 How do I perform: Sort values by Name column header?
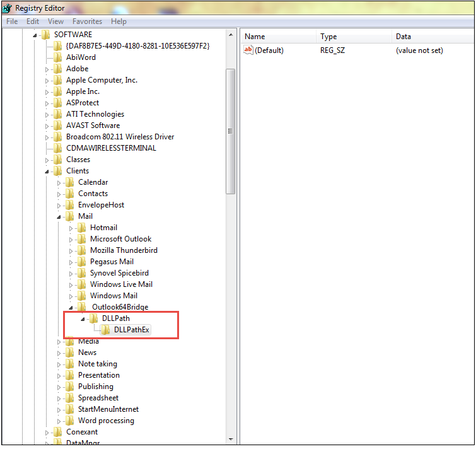pyautogui.click(x=279, y=37)
